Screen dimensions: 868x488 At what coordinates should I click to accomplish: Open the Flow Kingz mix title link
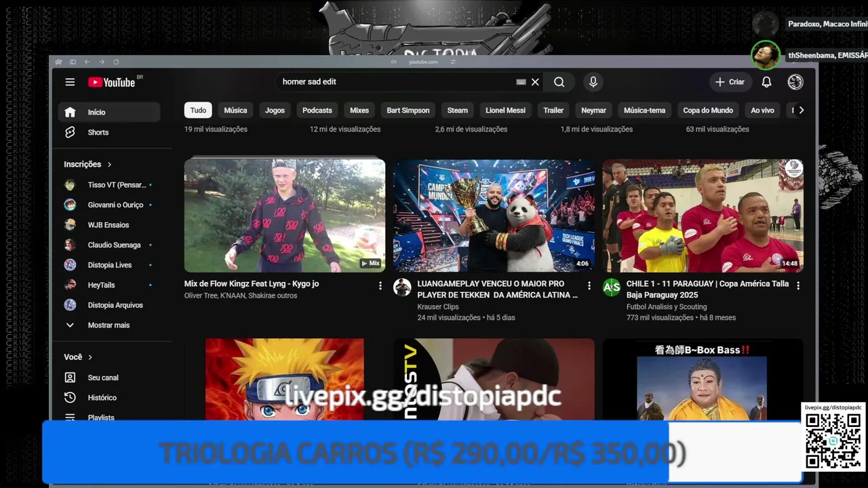(252, 284)
